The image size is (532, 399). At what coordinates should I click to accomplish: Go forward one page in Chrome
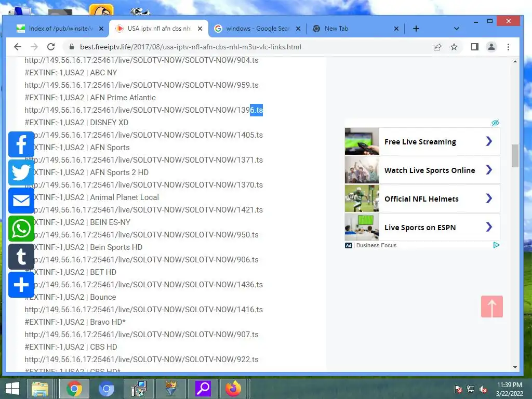click(34, 47)
